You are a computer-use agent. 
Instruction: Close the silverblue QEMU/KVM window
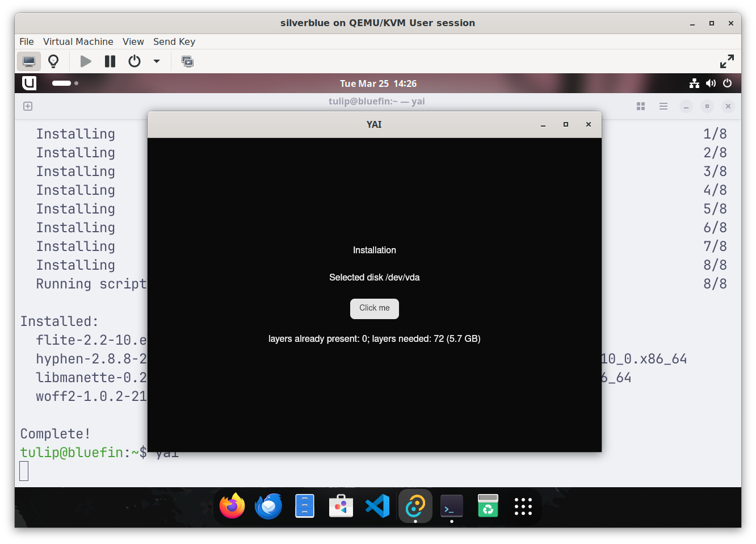pos(731,23)
